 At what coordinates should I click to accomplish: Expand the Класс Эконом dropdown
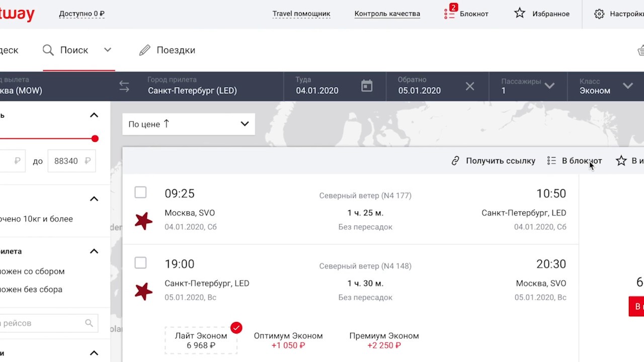pos(628,86)
